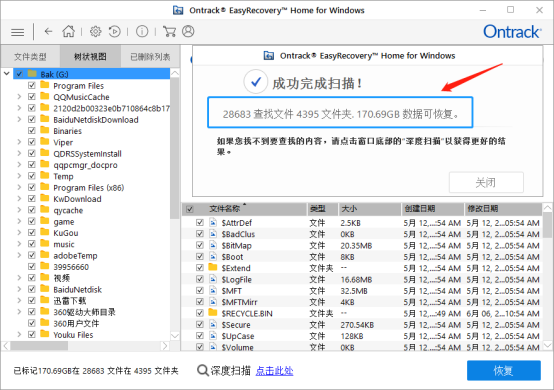Screen dimensions: 554x390
Task: Uncheck the $UpCase file checkbox
Action: pos(200,336)
